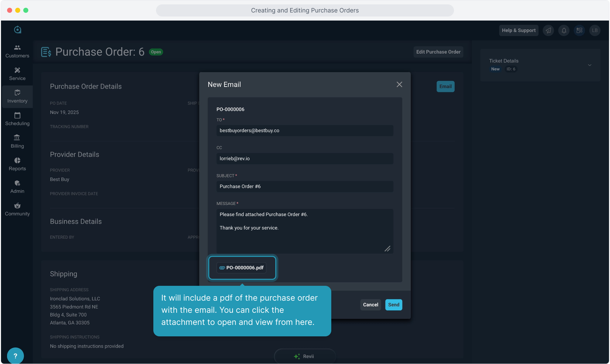Click the Rev.io logo icon
The width and height of the screenshot is (610, 364).
[18, 30]
